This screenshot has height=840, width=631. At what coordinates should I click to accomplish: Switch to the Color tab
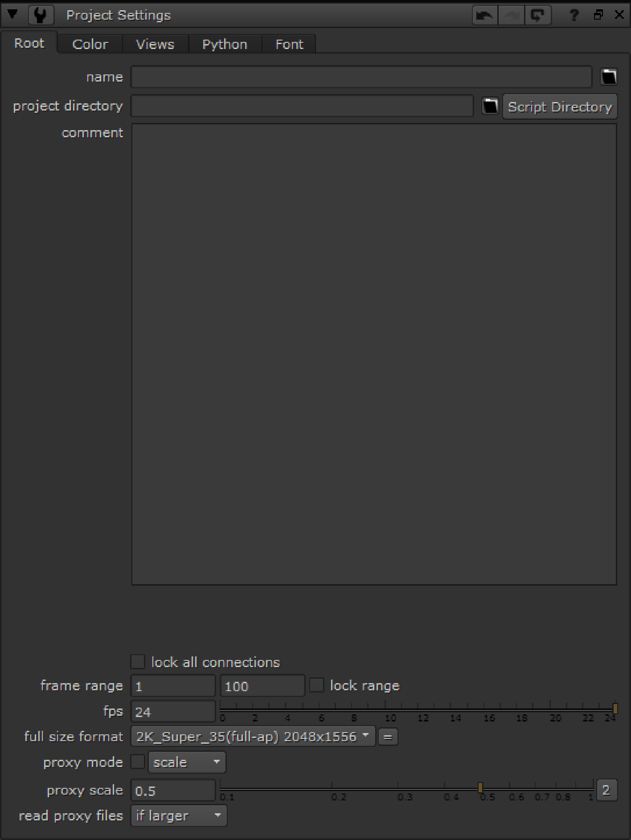(90, 44)
